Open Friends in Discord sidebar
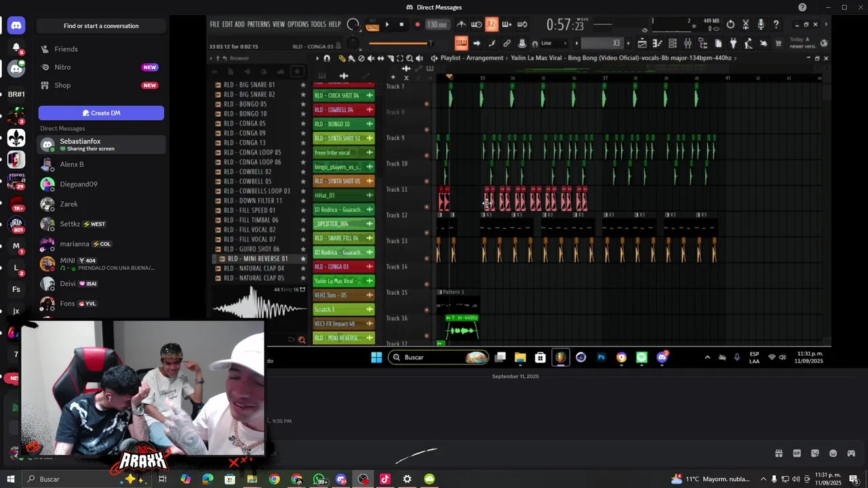Viewport: 868px width, 488px height. click(x=101, y=49)
